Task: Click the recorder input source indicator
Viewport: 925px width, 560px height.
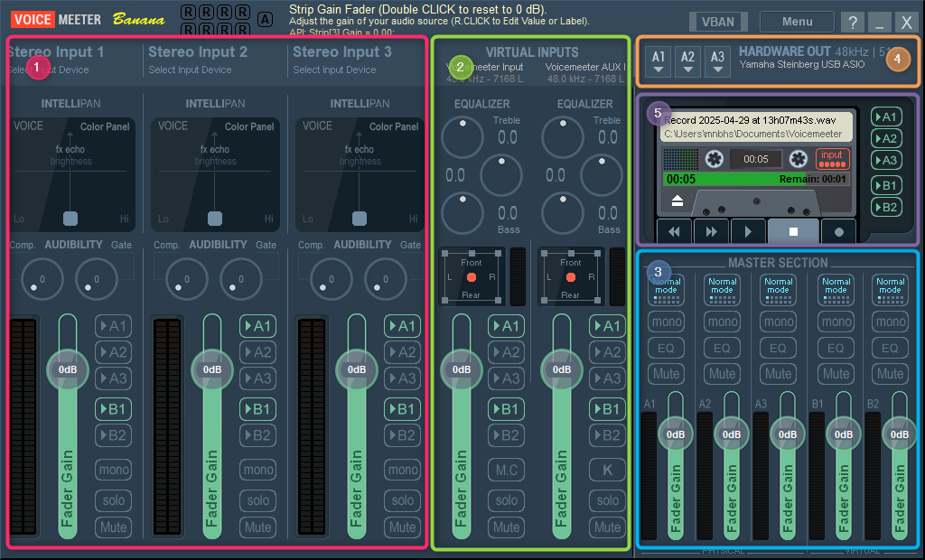Action: click(832, 158)
